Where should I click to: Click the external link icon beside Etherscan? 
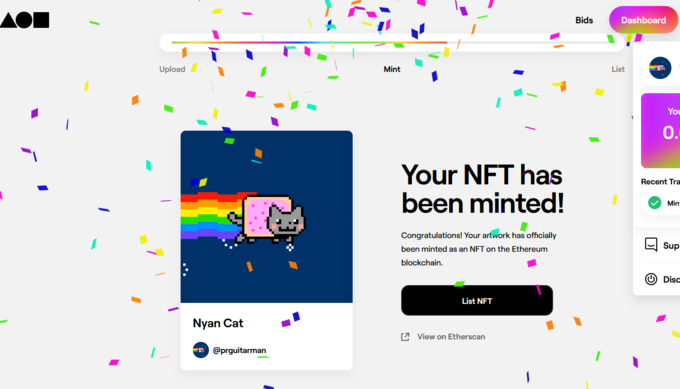pos(405,337)
